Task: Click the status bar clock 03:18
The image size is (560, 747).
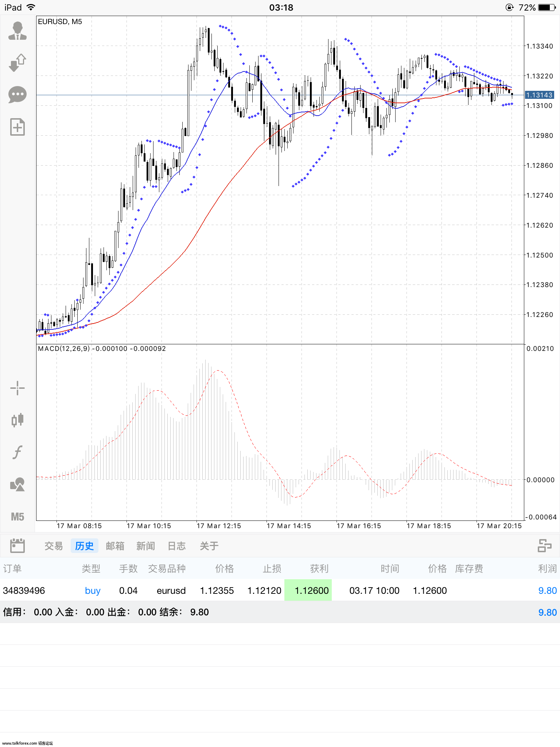Action: point(281,7)
